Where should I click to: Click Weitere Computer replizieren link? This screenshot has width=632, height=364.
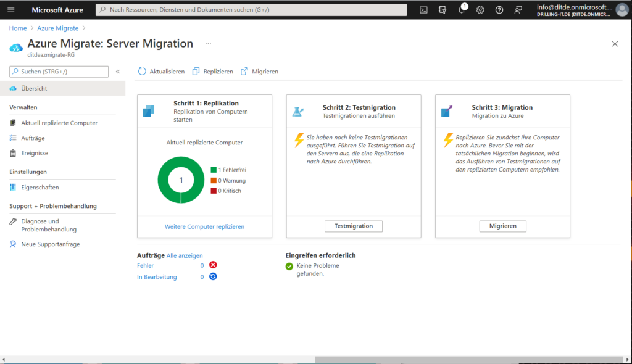point(204,226)
